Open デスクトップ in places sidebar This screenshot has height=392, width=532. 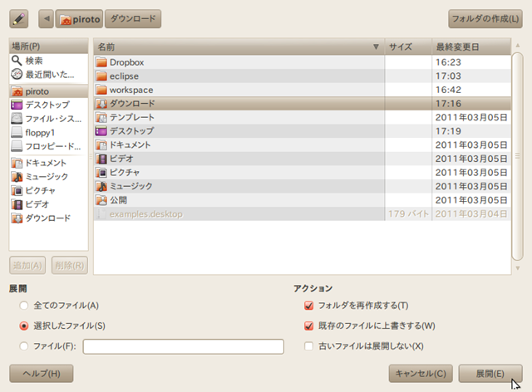click(46, 105)
